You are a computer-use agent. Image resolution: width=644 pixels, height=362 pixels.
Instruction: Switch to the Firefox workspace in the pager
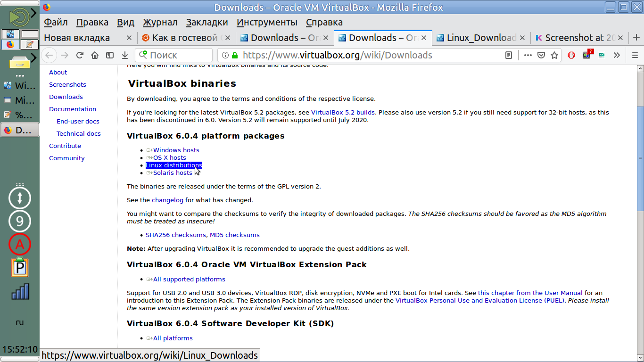click(x=10, y=44)
